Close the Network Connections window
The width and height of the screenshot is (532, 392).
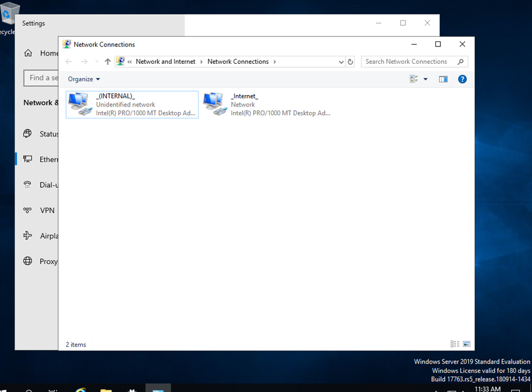pyautogui.click(x=462, y=44)
